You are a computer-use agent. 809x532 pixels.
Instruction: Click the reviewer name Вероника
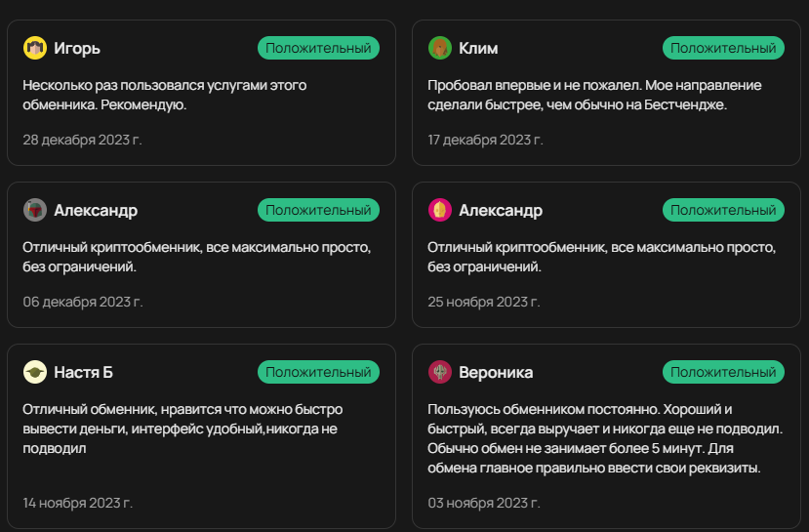[496, 372]
